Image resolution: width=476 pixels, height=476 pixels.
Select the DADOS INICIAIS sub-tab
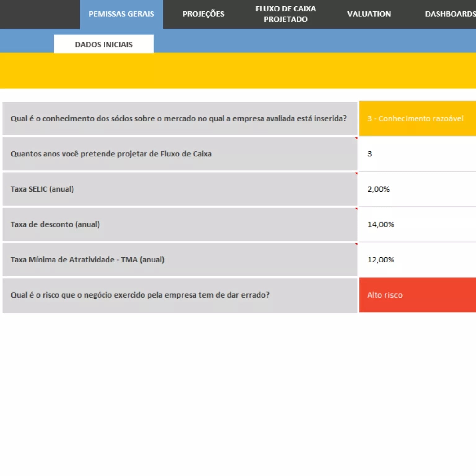pyautogui.click(x=104, y=44)
